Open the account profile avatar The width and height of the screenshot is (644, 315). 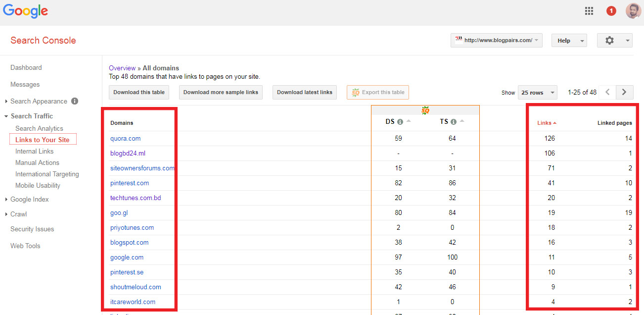point(633,11)
